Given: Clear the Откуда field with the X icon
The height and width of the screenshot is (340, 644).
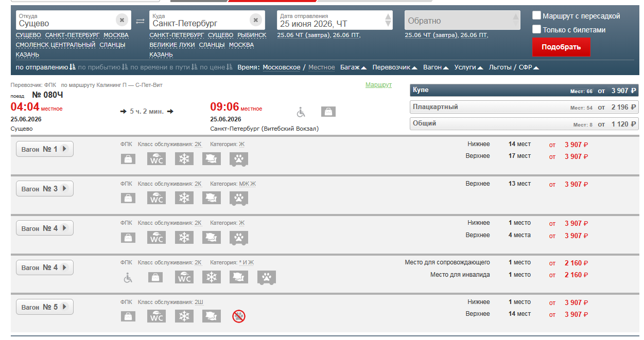Looking at the screenshot, I should coord(122,20).
